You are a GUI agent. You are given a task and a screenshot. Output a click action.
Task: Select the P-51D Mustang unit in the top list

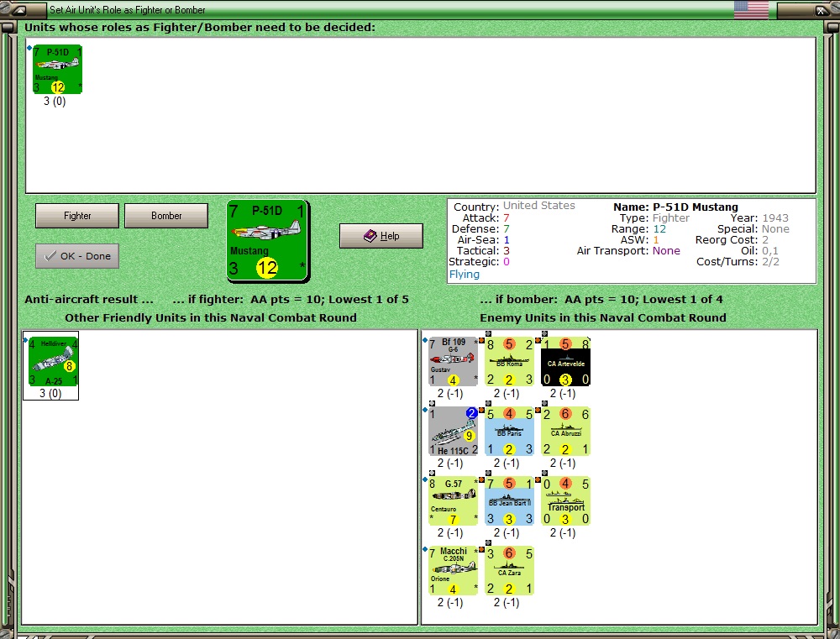[57, 69]
